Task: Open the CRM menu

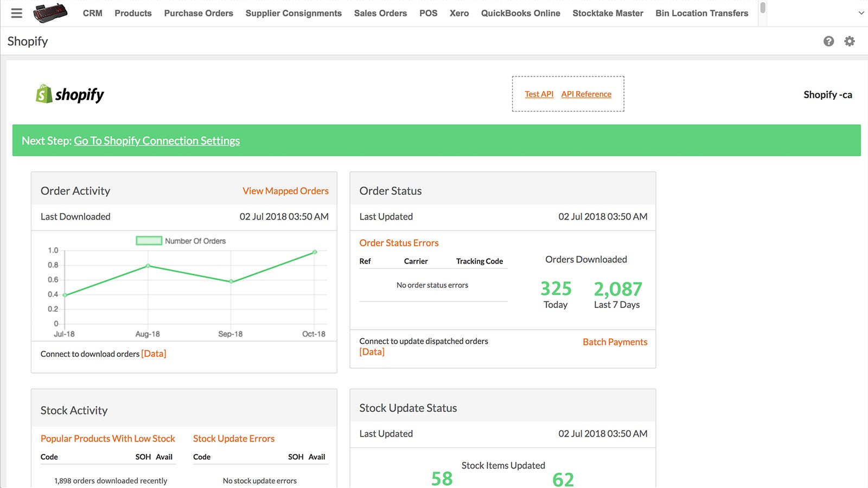Action: point(93,13)
